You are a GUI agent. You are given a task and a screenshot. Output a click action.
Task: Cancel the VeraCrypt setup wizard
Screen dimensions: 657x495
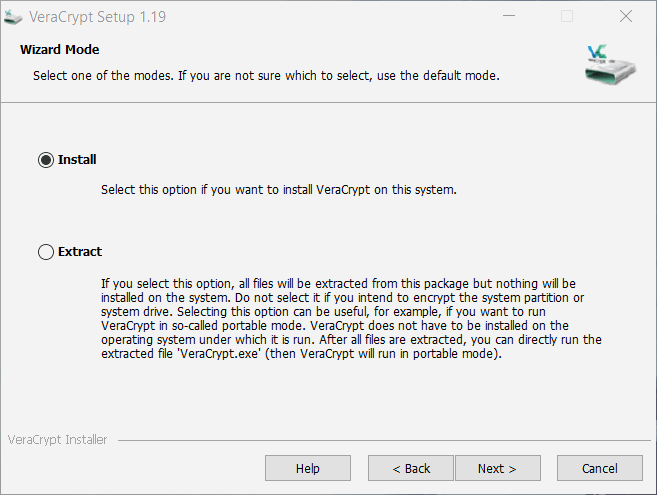pyautogui.click(x=600, y=468)
